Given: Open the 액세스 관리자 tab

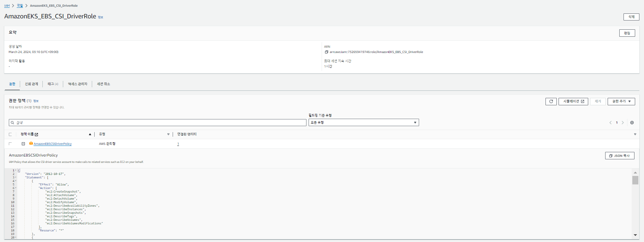Looking at the screenshot, I should tap(78, 84).
